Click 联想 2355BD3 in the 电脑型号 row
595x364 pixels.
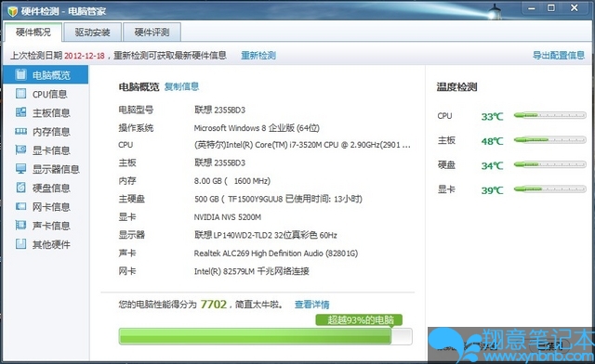click(219, 110)
